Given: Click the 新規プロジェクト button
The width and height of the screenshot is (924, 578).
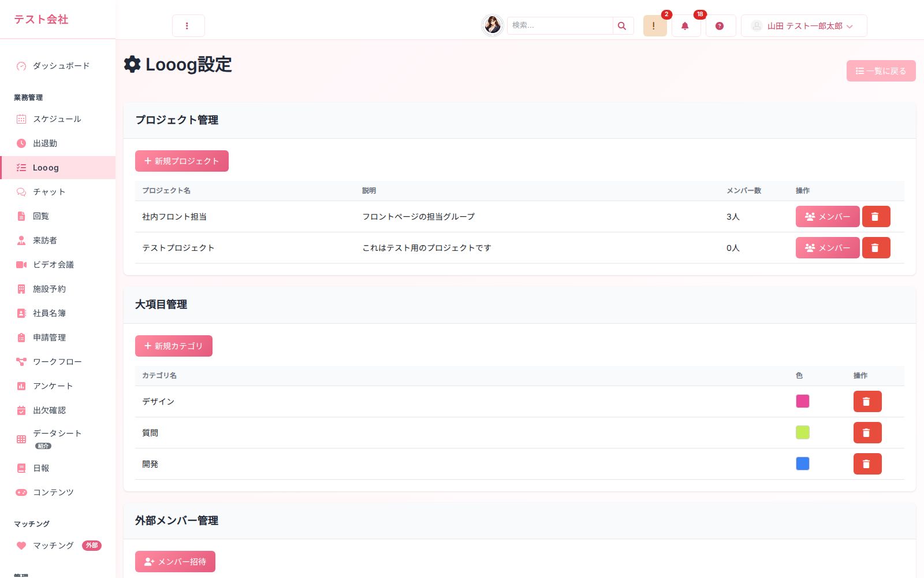Looking at the screenshot, I should pyautogui.click(x=182, y=161).
